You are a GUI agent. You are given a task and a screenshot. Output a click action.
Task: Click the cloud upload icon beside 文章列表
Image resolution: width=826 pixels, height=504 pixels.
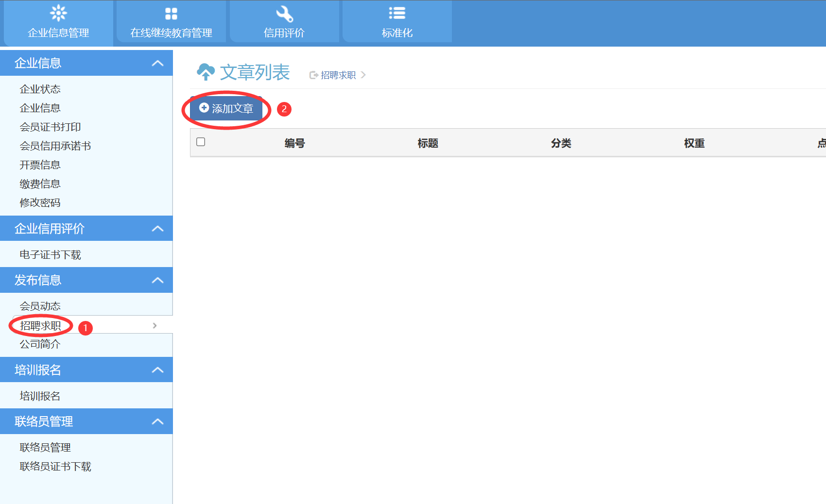[206, 72]
